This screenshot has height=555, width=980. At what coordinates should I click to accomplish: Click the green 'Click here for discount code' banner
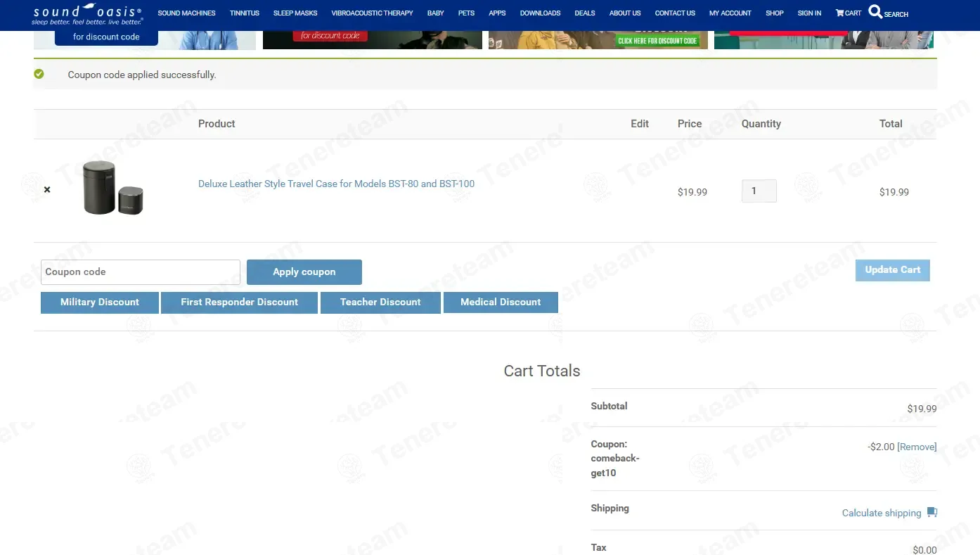[x=658, y=41]
